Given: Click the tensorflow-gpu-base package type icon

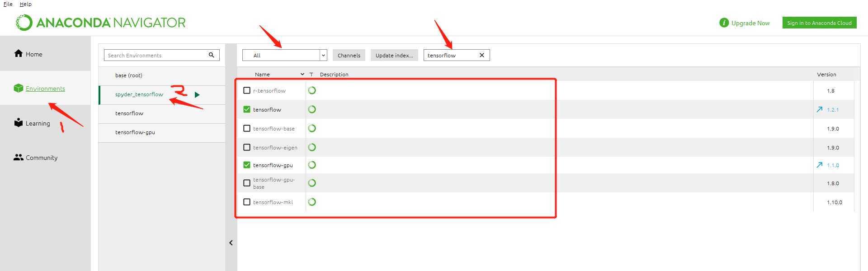Looking at the screenshot, I should click(x=312, y=183).
